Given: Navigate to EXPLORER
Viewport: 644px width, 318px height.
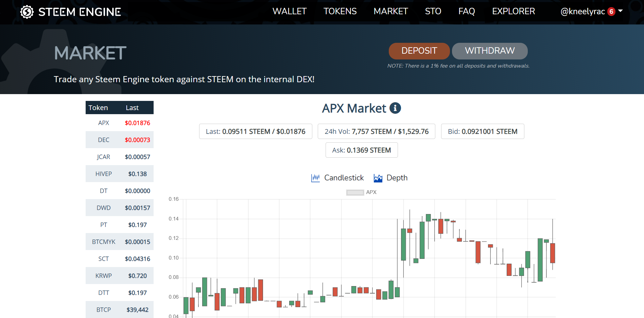Looking at the screenshot, I should click(514, 11).
